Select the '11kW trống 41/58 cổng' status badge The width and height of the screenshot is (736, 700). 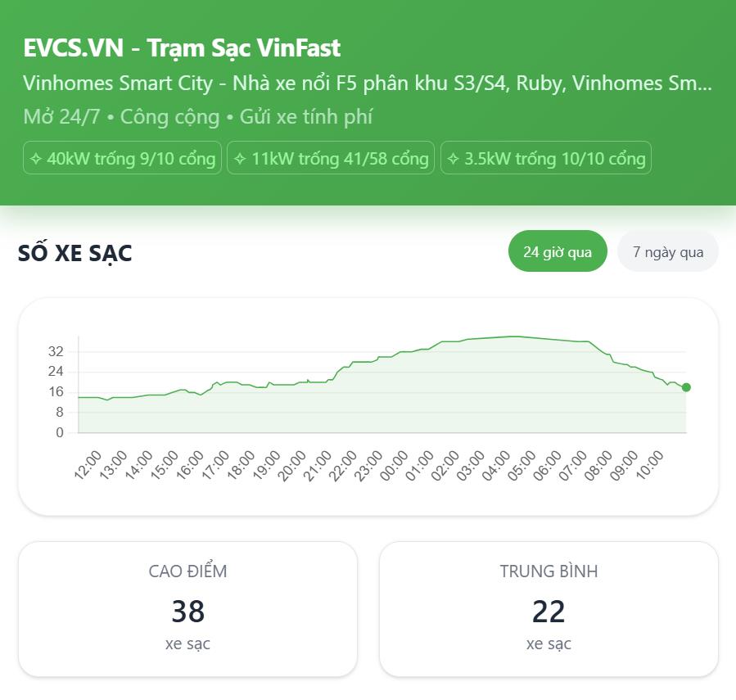coord(331,158)
